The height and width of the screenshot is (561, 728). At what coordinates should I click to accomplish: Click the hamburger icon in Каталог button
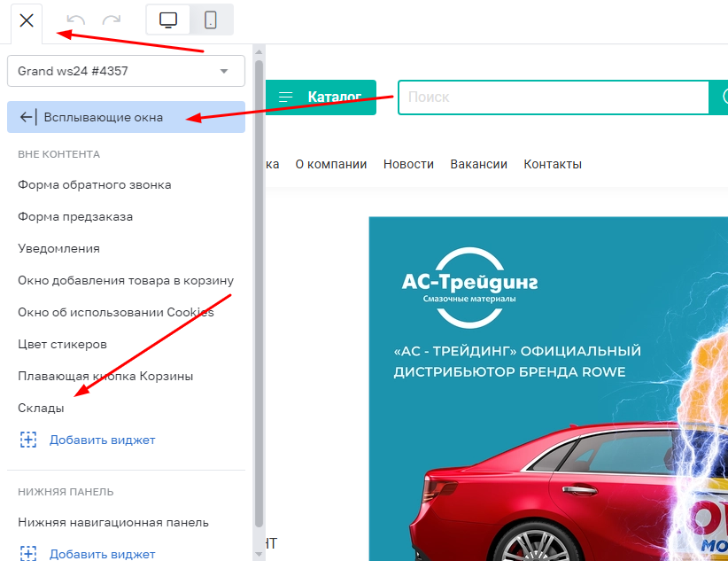285,97
